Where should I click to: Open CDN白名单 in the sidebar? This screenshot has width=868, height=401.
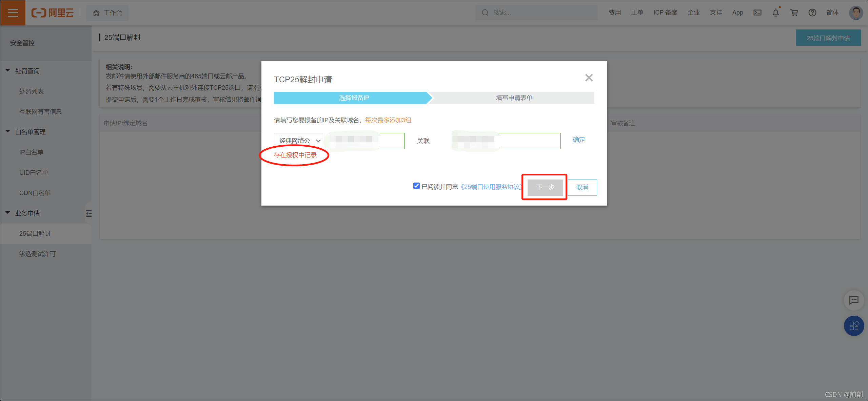coord(35,193)
